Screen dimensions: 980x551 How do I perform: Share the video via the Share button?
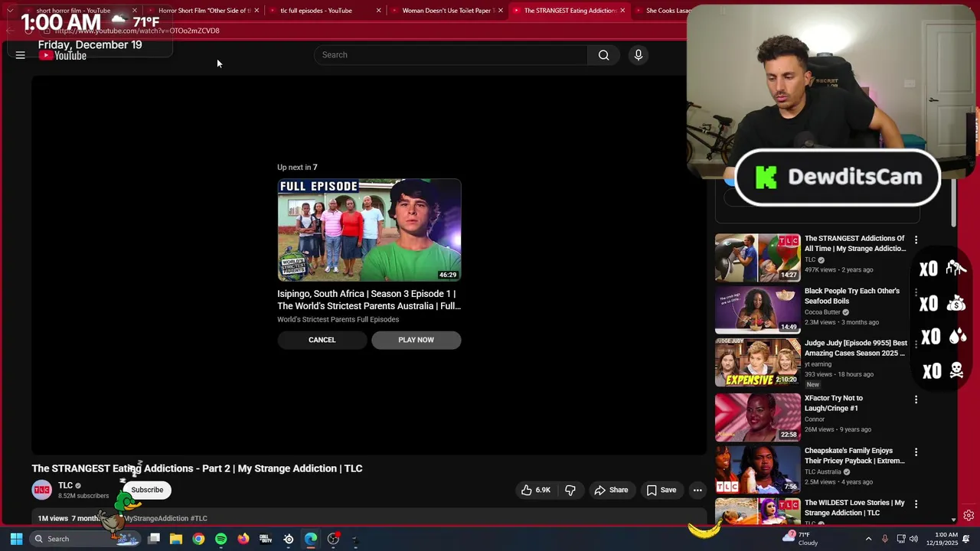[611, 490]
